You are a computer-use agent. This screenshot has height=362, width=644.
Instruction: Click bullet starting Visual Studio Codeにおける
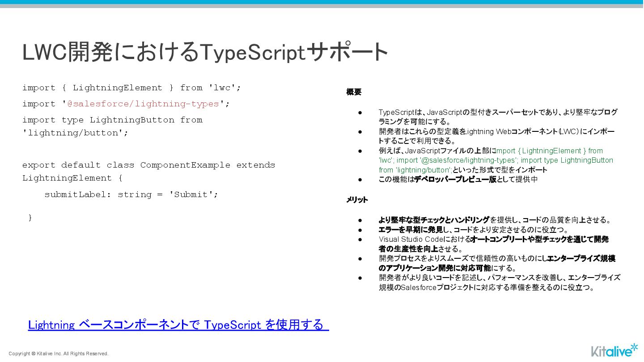(493, 244)
